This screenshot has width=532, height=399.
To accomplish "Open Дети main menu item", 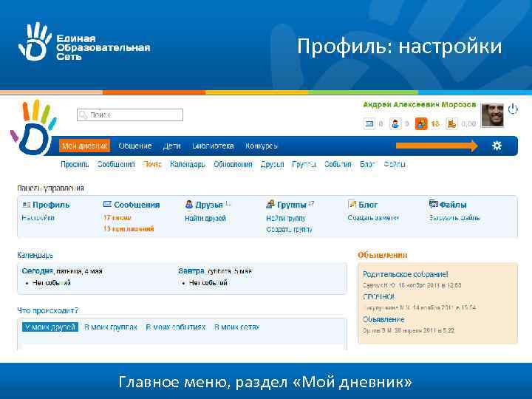I will point(171,146).
